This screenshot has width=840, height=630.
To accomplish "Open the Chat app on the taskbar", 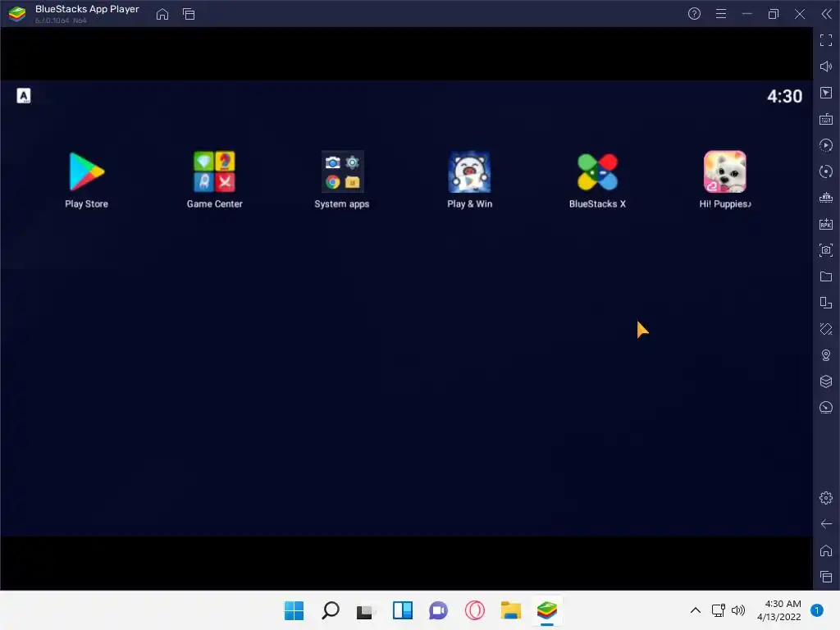I will click(x=438, y=610).
